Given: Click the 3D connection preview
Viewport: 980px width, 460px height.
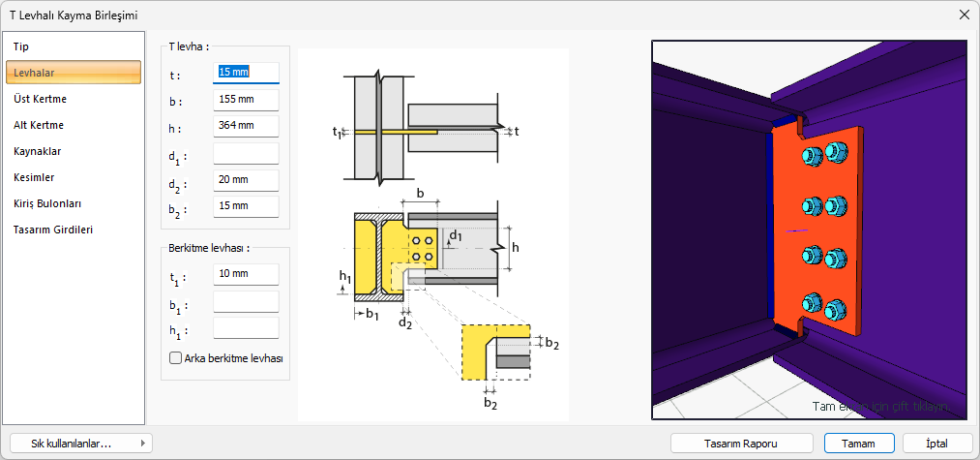Looking at the screenshot, I should pos(810,230).
